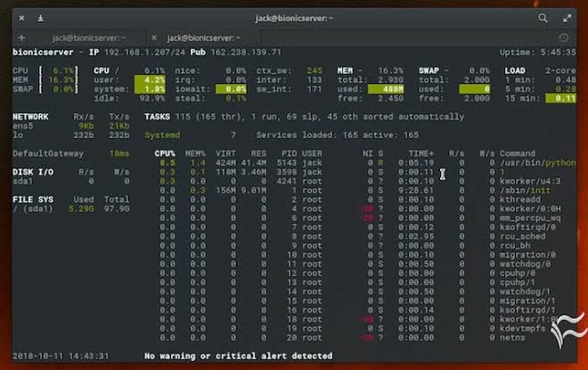588x370 pixels.
Task: Click the bionicserver hostname text
Action: point(43,53)
